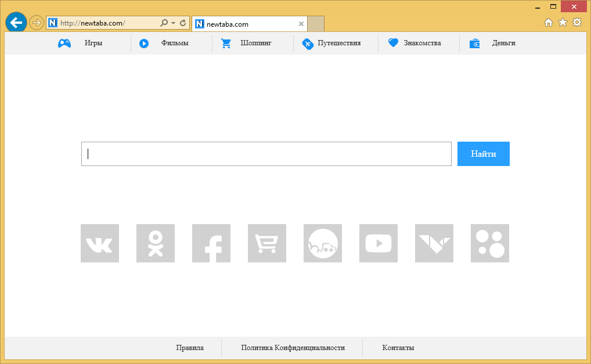Click into the search text field

(x=266, y=154)
